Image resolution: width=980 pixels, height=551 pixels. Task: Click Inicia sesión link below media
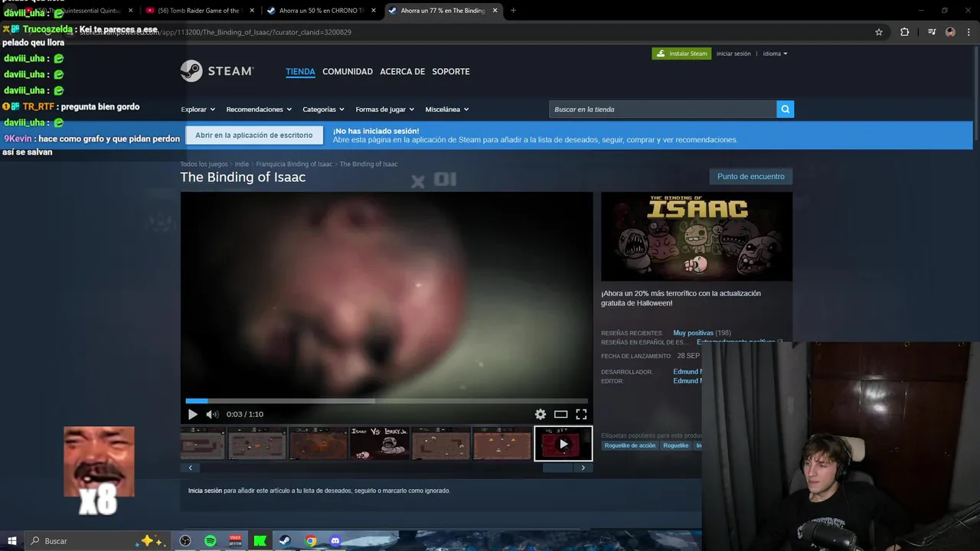pos(205,491)
